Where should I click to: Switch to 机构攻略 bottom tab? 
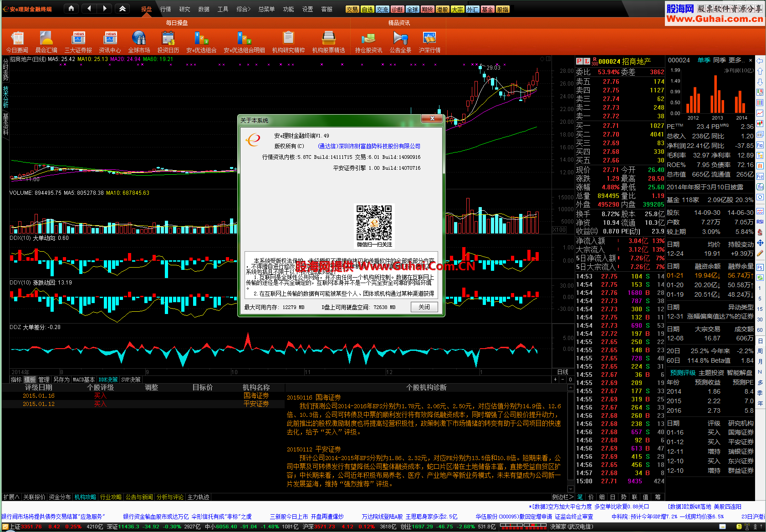tap(85, 497)
